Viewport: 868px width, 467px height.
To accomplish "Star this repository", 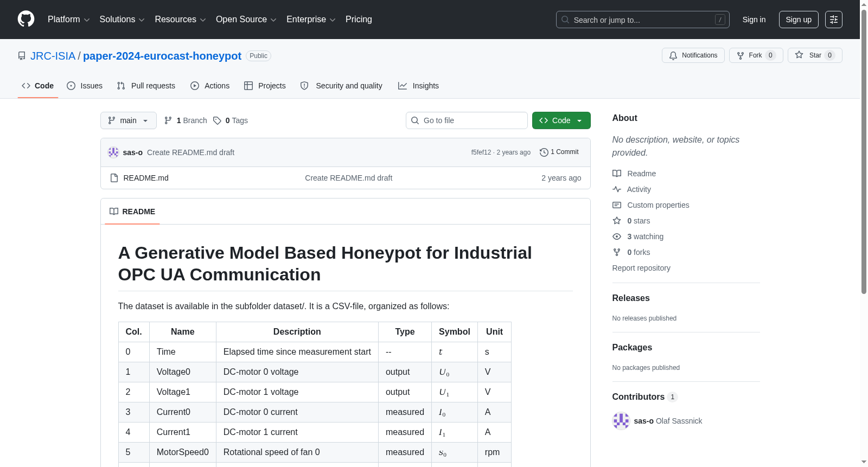I will [x=815, y=55].
